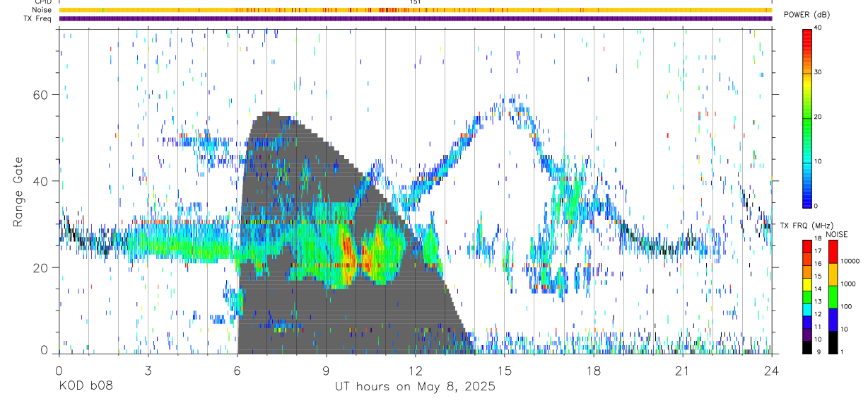Screen dimensions: 868x401
Task: Click the '40' value on POWER scale
Action: tap(819, 28)
